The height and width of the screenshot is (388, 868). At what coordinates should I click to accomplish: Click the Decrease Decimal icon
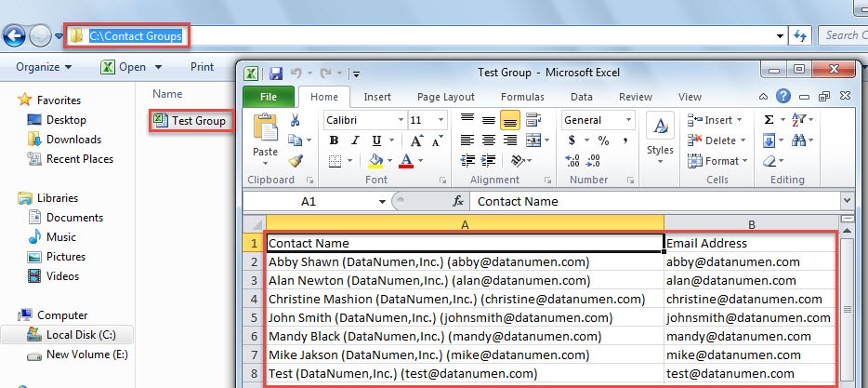click(594, 161)
